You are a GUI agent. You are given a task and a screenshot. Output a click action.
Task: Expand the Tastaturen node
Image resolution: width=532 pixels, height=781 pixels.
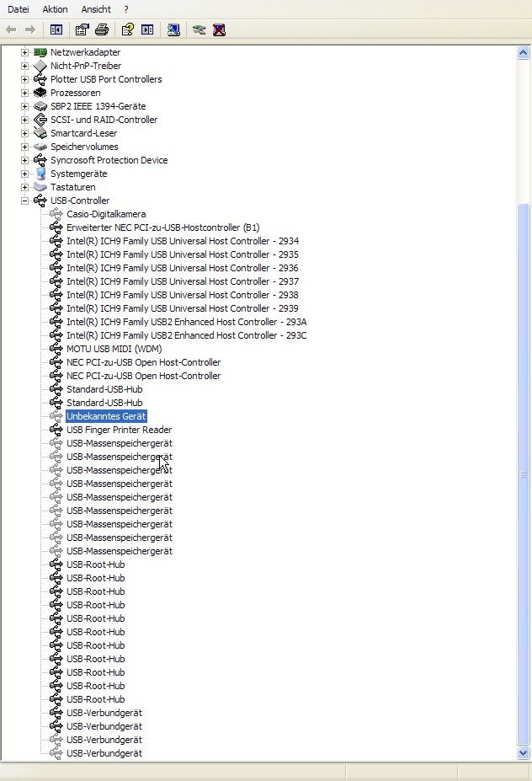click(x=24, y=187)
